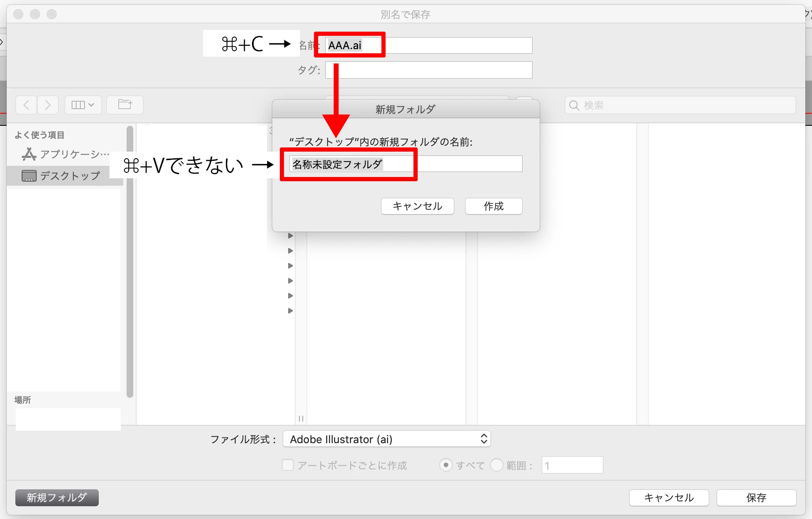Viewport: 812px width, 519px height.
Task: Click the タグ input field
Action: [428, 70]
